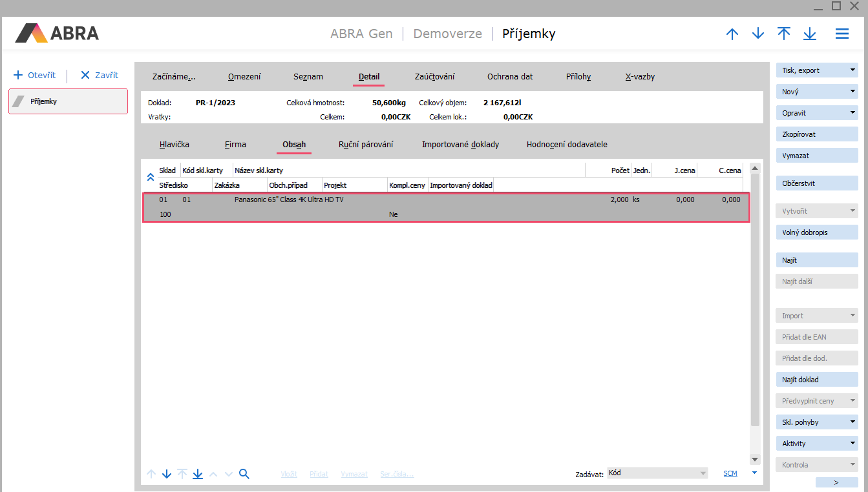Screen dimensions: 868x492
Task: Click the SCM link
Action: tap(730, 473)
